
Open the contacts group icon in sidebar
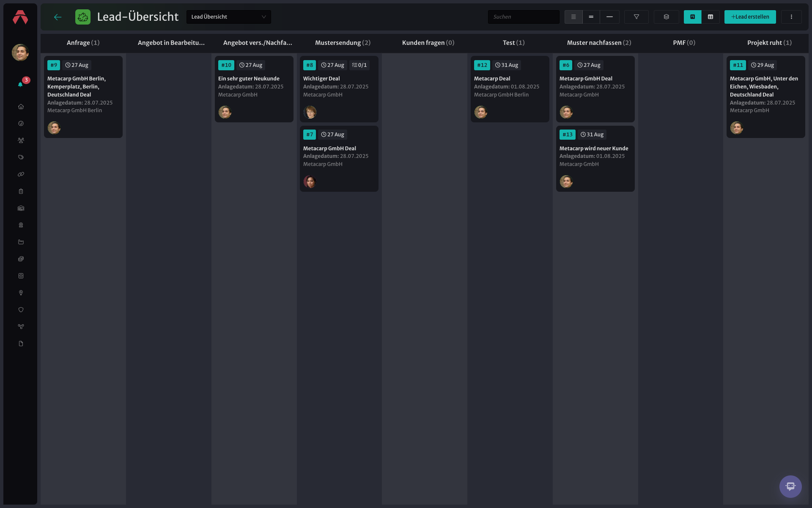click(21, 141)
